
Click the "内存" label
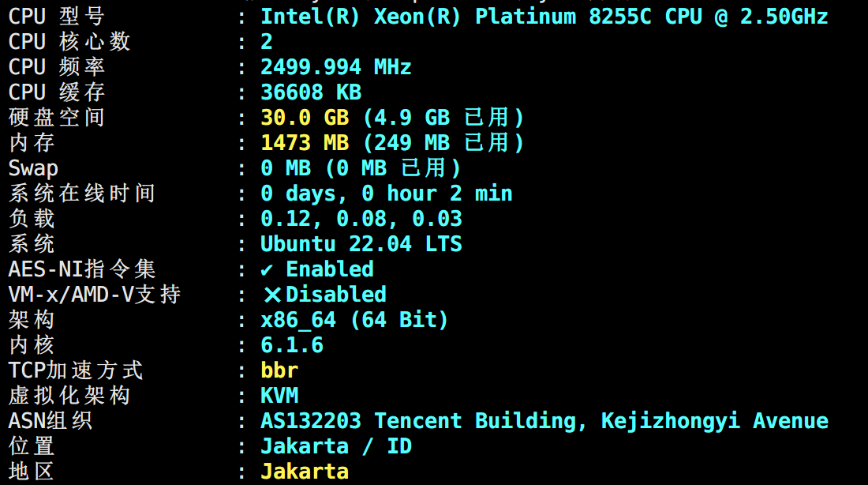(32, 143)
